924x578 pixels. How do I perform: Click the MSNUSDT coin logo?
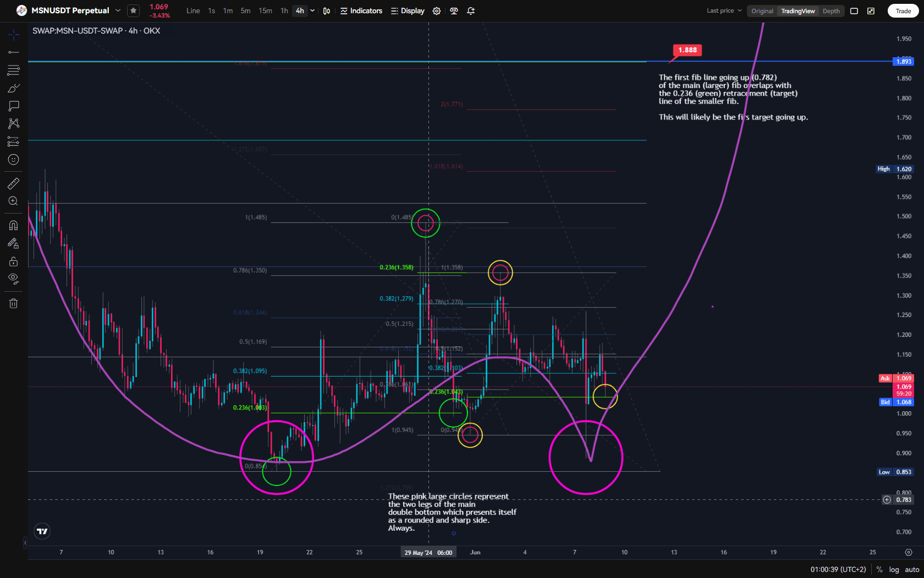[21, 10]
